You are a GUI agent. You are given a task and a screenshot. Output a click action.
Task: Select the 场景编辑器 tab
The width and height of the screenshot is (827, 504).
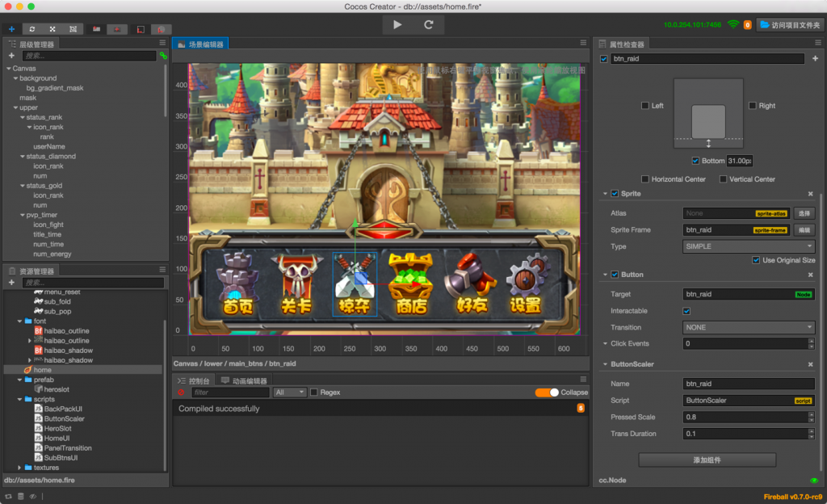tap(201, 44)
